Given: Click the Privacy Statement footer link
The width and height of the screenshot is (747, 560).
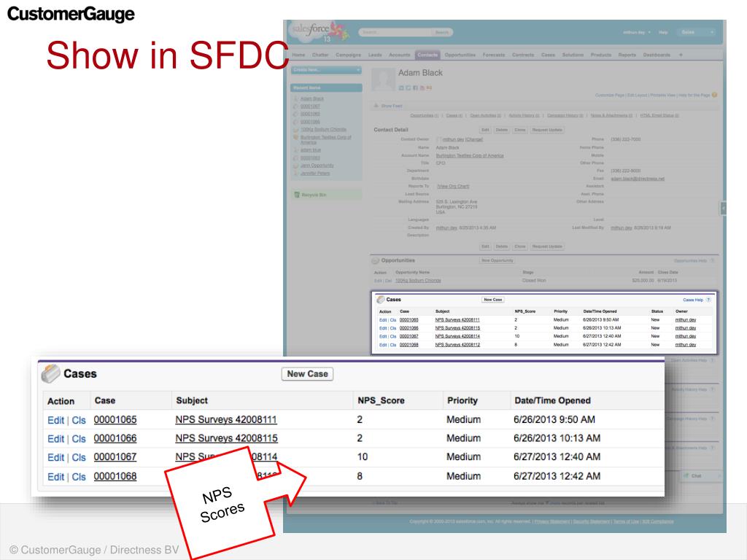Looking at the screenshot, I should 551,521.
